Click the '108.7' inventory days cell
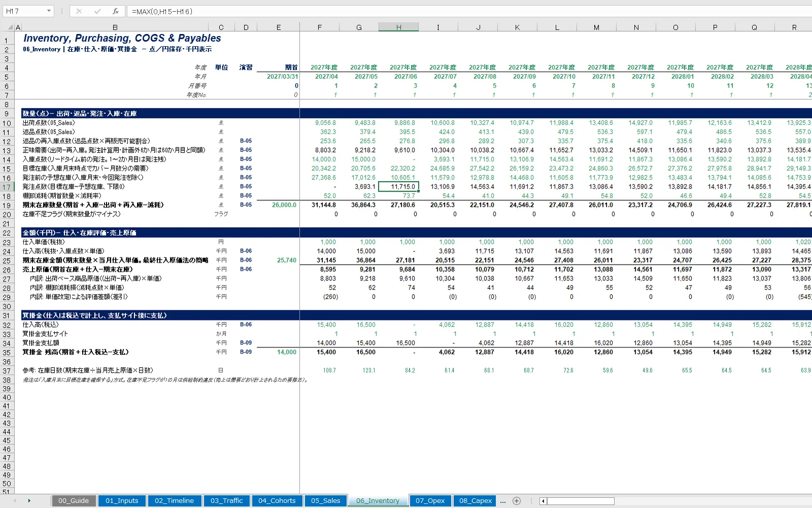The image size is (812, 508). (x=319, y=370)
